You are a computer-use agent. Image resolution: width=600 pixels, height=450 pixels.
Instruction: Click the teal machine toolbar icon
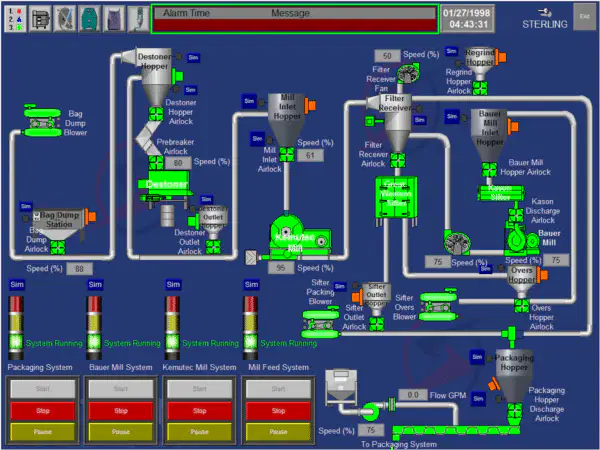coord(90,18)
